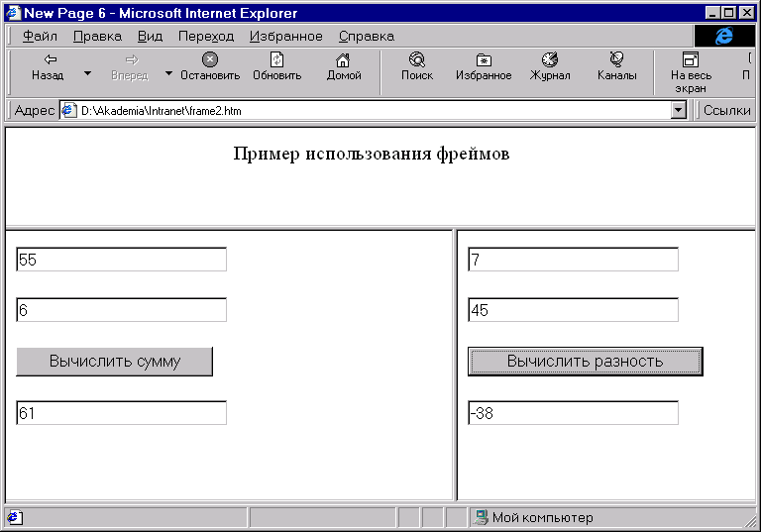Image resolution: width=761 pixels, height=532 pixels.
Task: Open the Файл menu
Action: pos(40,37)
